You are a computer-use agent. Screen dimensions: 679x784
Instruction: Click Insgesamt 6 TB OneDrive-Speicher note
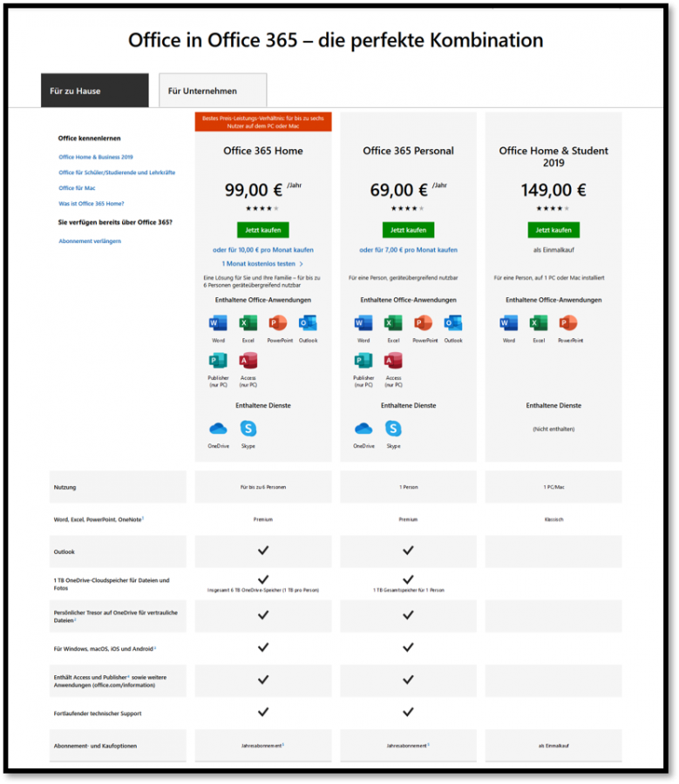point(263,590)
